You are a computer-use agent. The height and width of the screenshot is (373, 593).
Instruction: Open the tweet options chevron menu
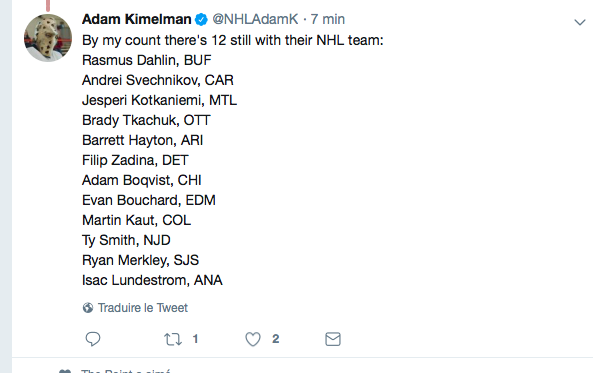580,22
